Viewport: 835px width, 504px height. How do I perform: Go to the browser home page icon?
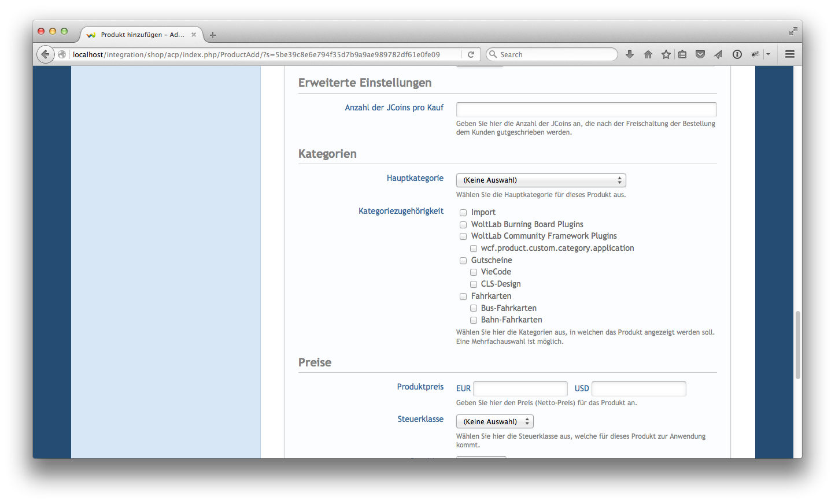coord(648,54)
